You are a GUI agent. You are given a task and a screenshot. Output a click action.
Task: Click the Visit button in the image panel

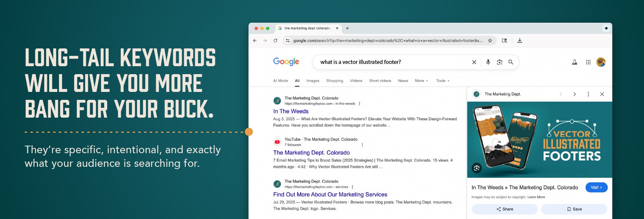click(x=596, y=187)
